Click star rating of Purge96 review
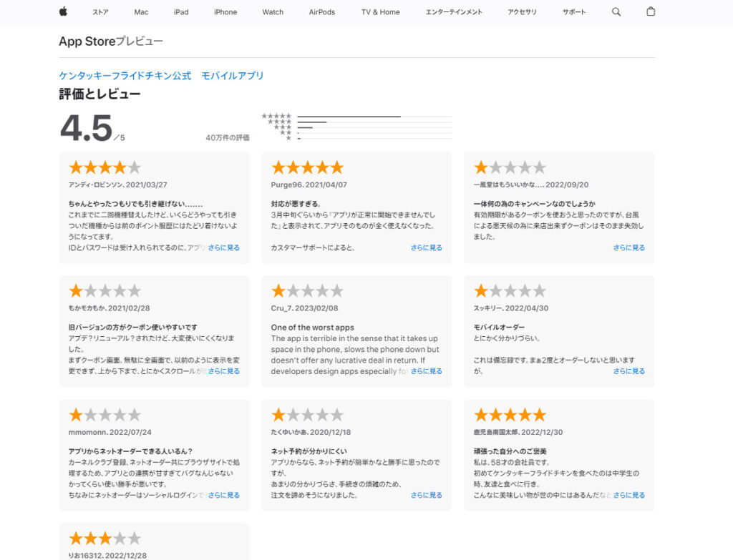The image size is (733, 560). 307,167
